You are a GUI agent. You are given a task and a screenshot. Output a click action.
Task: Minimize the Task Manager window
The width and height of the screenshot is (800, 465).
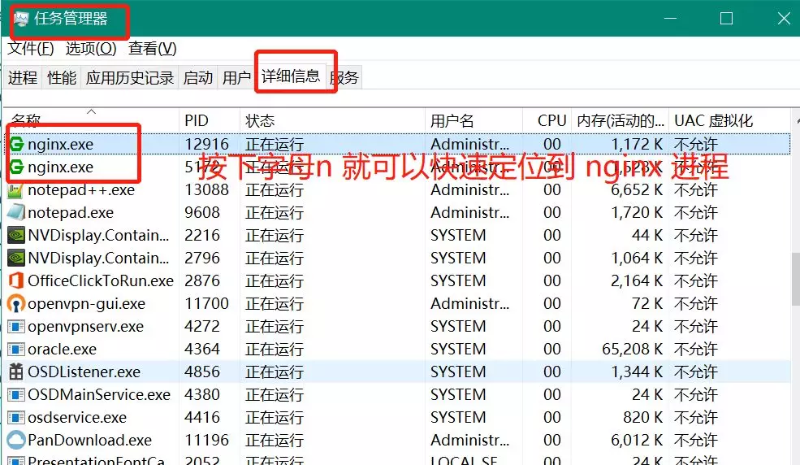point(670,18)
